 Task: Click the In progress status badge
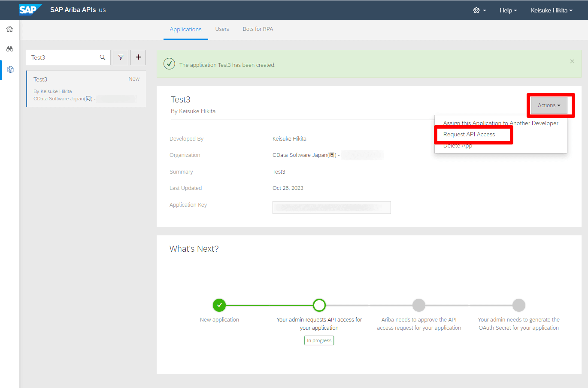point(319,340)
